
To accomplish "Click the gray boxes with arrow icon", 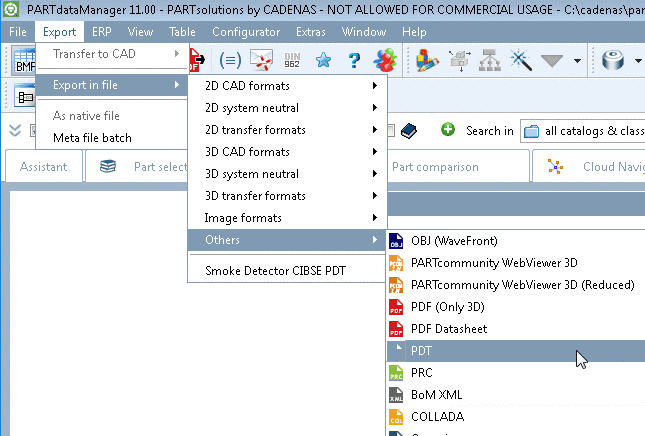I will (459, 60).
